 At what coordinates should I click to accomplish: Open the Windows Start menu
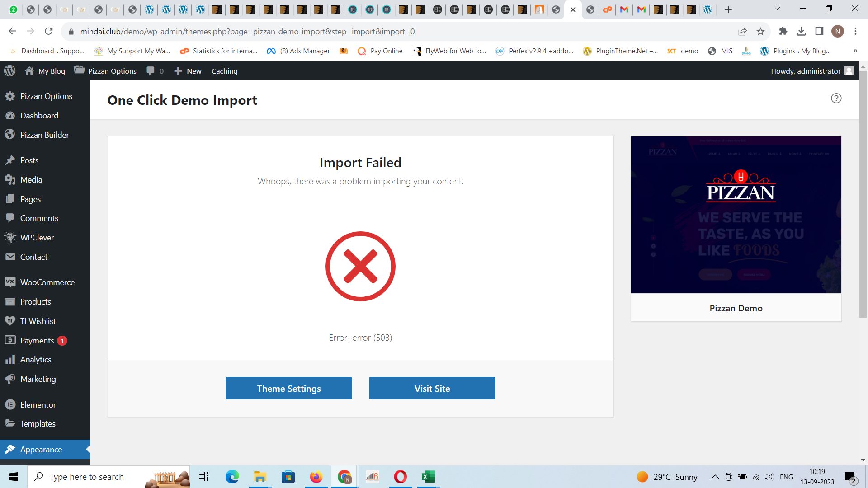point(14,477)
